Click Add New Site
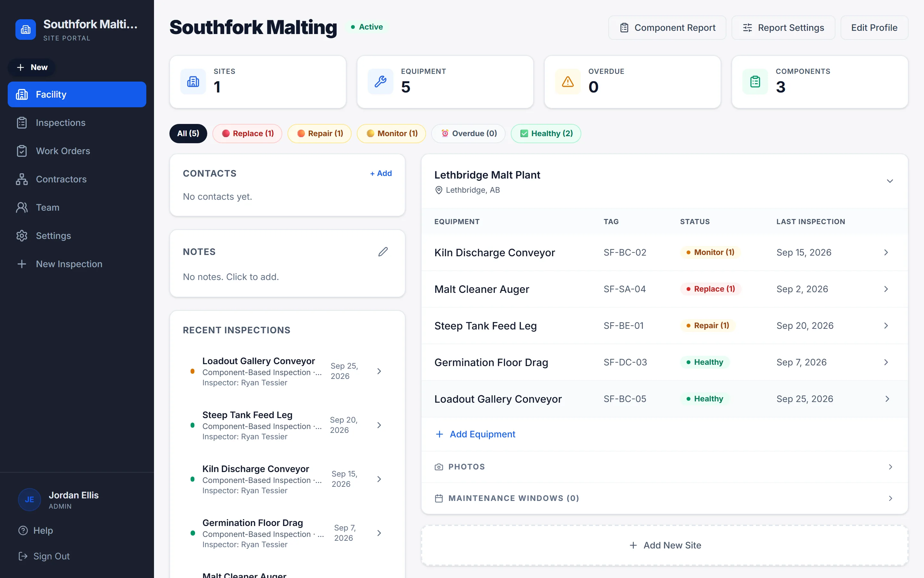 [664, 546]
